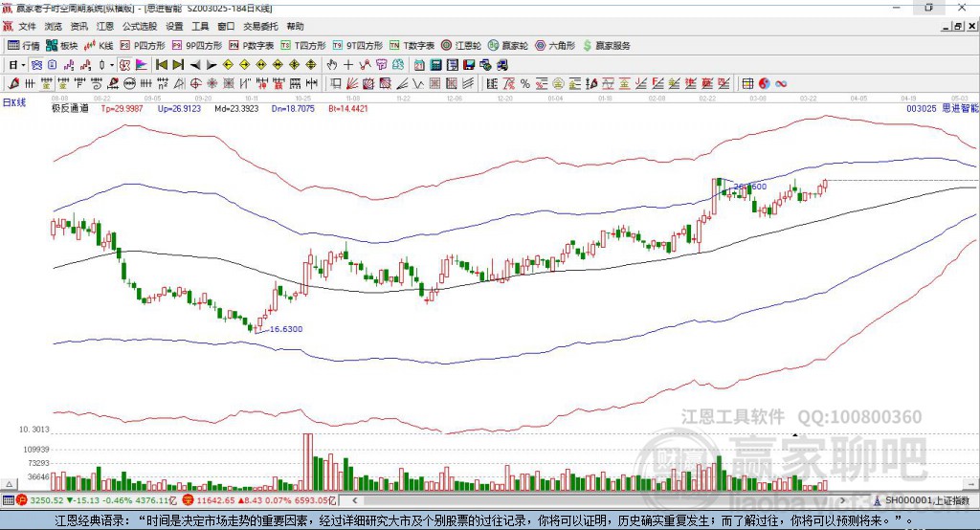
Task: Open the T四方形 tool
Action: (x=303, y=46)
